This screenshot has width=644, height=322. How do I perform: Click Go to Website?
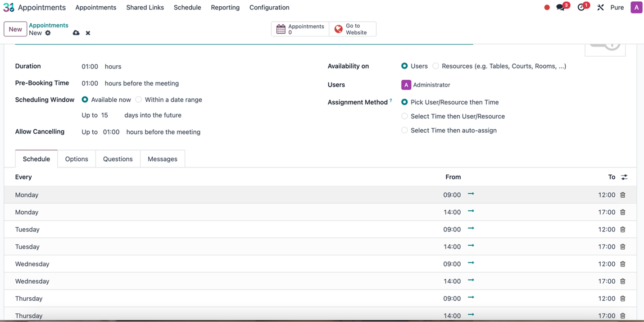click(353, 29)
